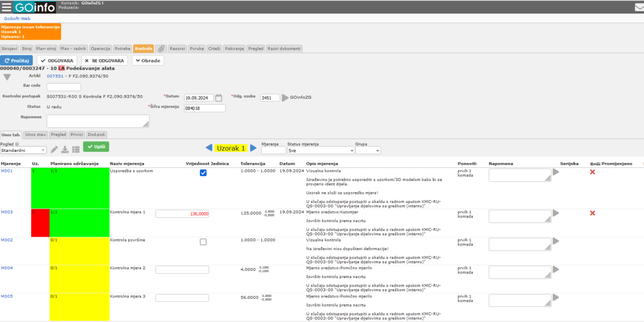644x322 pixels.
Task: Open the Poruke tab
Action: pos(197,48)
